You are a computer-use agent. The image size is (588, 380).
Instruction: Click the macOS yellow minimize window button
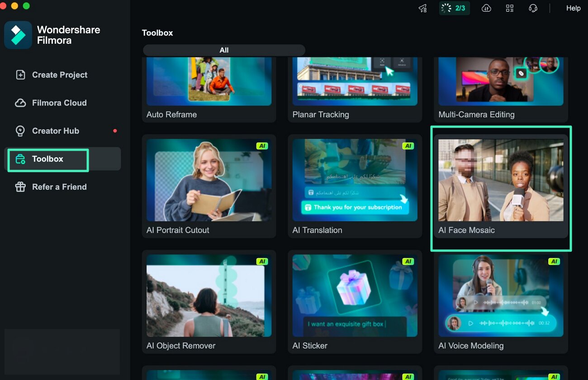click(x=14, y=6)
